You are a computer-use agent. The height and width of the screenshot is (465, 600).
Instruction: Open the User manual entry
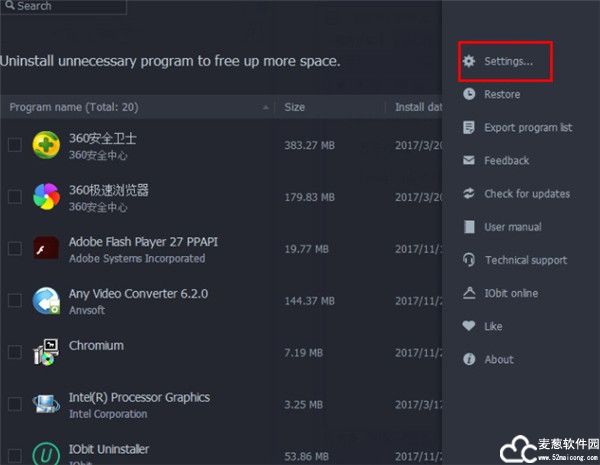tap(513, 227)
